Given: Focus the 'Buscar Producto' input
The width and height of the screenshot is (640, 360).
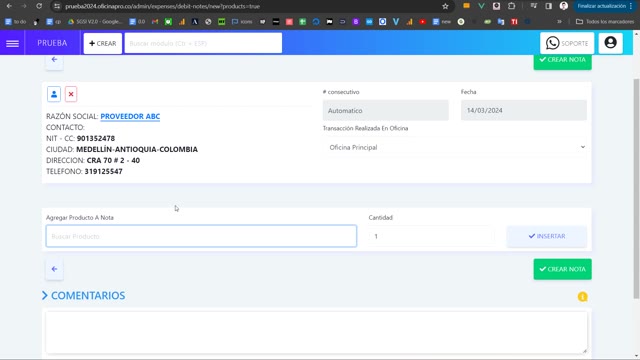Looking at the screenshot, I should [x=201, y=236].
